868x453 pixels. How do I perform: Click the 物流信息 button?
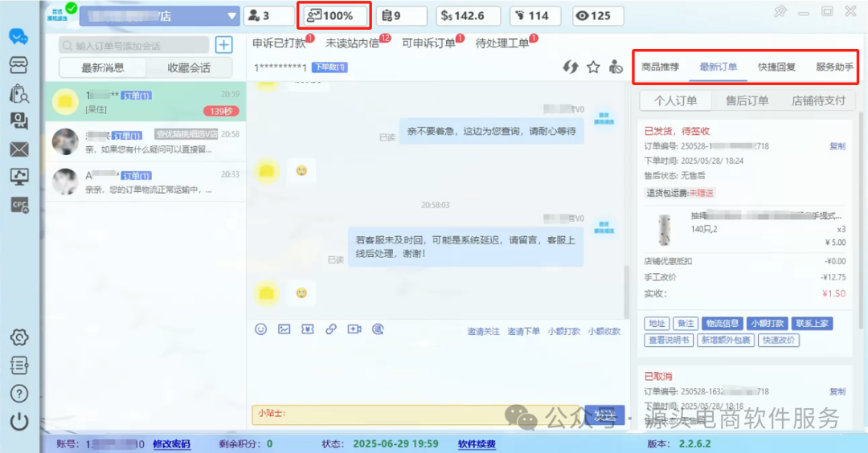pyautogui.click(x=722, y=324)
